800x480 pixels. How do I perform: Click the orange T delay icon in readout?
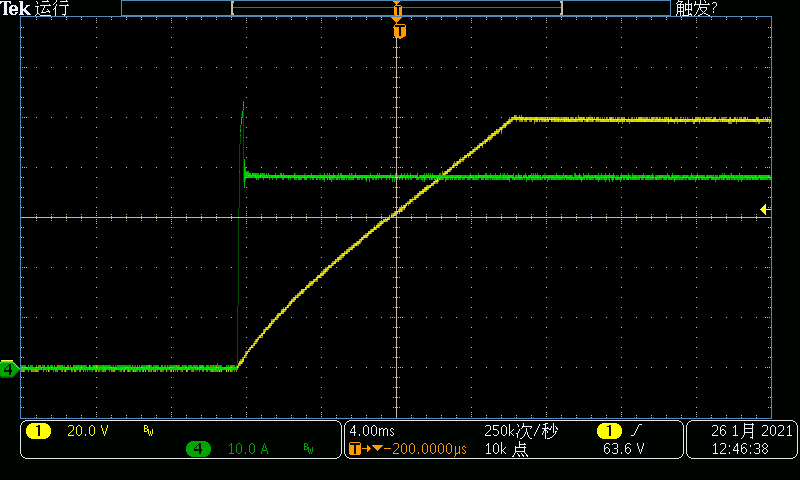pyautogui.click(x=355, y=449)
